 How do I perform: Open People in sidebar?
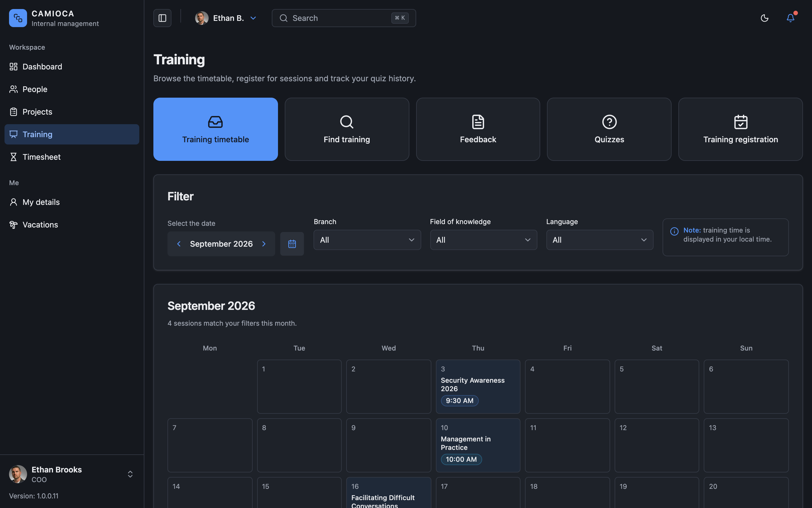(72, 89)
